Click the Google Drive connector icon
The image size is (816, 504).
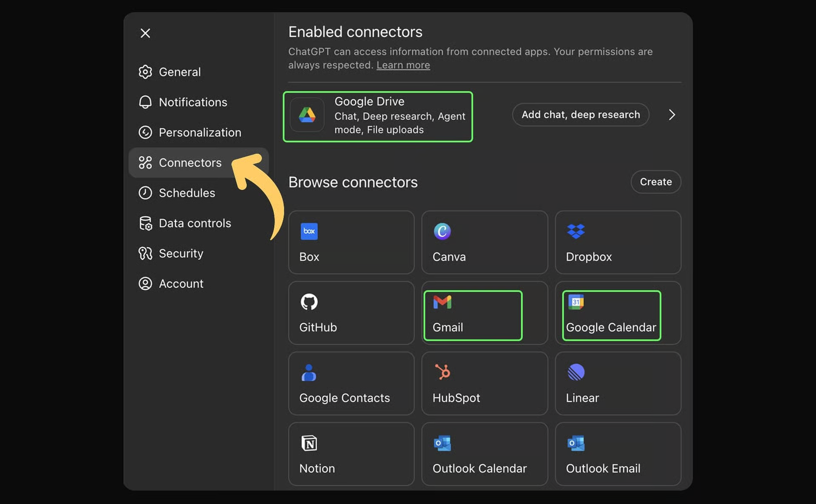coord(307,115)
